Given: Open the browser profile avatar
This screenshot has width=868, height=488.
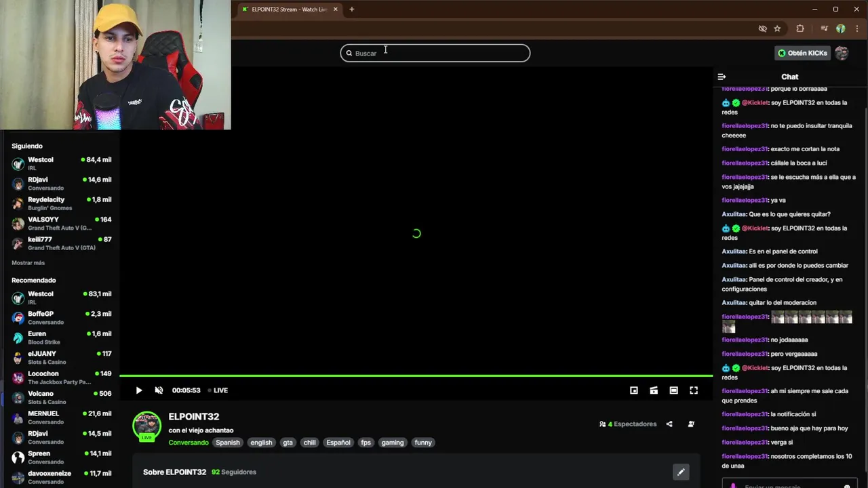Looking at the screenshot, I should [841, 28].
